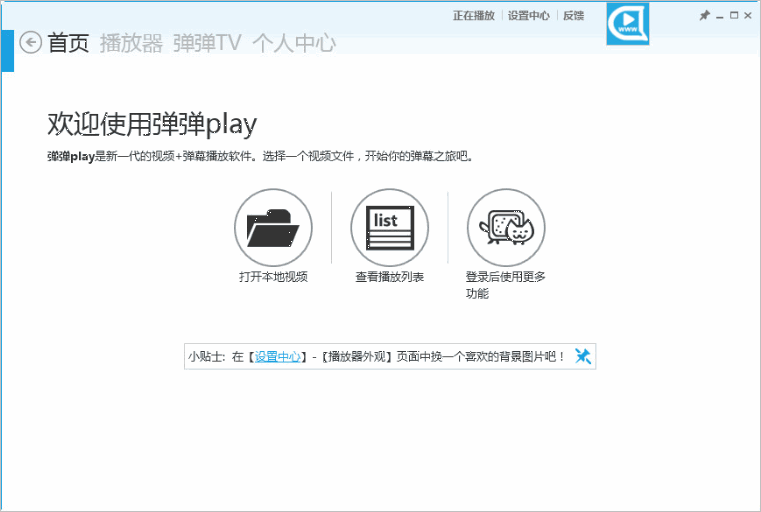Close the dandanplay window
This screenshot has height=512, width=761.
click(x=748, y=16)
